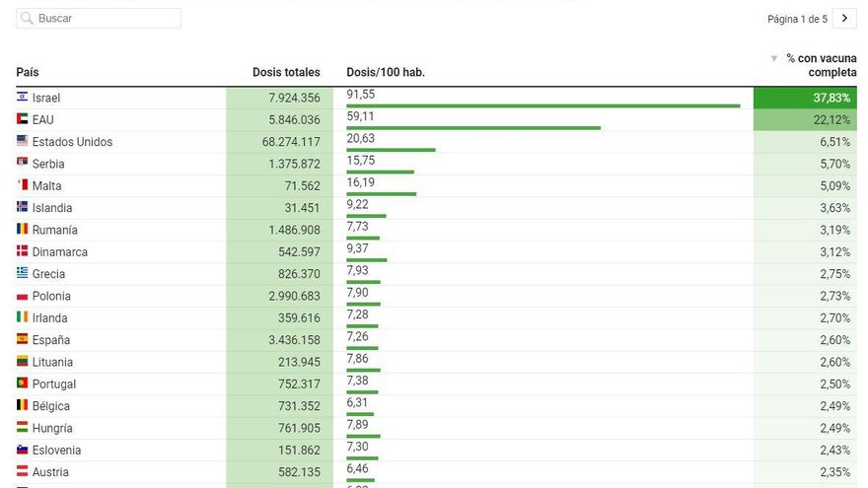Click the EAU flag icon
Screen dimensions: 868x488
point(22,119)
